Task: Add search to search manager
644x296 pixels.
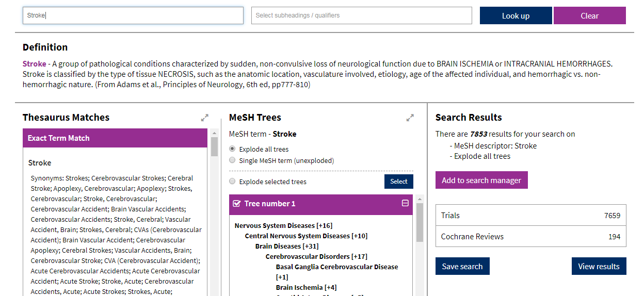Action: [481, 180]
